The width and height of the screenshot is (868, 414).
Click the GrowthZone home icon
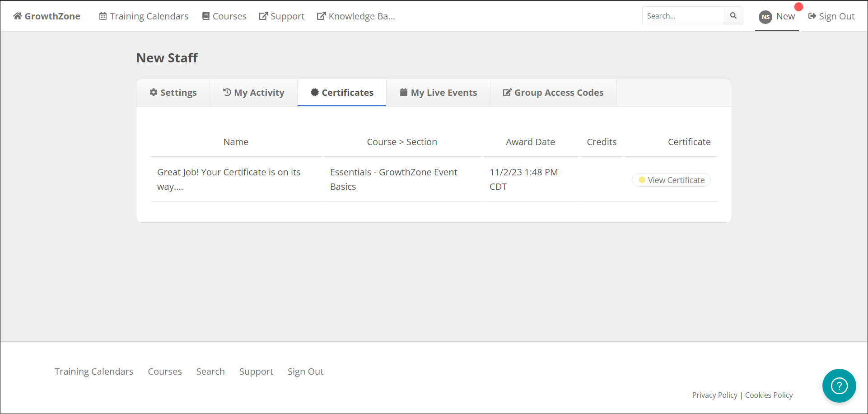click(18, 16)
